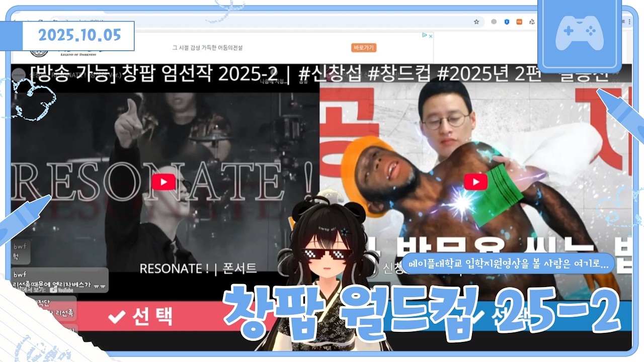
Task: Click the bwf message about 엘리자베스
Action: click(59, 280)
